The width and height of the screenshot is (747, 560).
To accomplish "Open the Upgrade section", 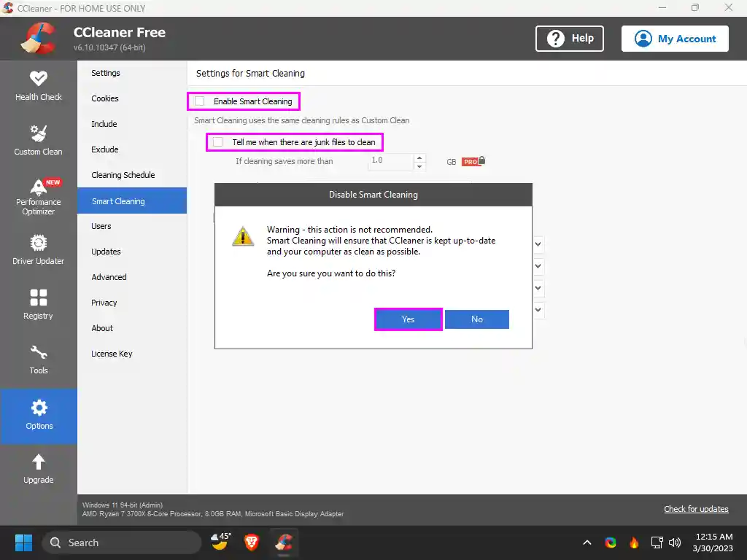I will pos(39,467).
